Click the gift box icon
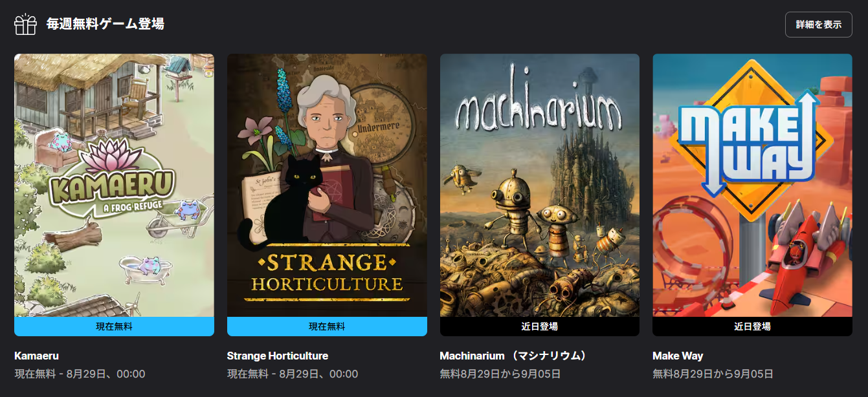This screenshot has width=868, height=397. 26,24
